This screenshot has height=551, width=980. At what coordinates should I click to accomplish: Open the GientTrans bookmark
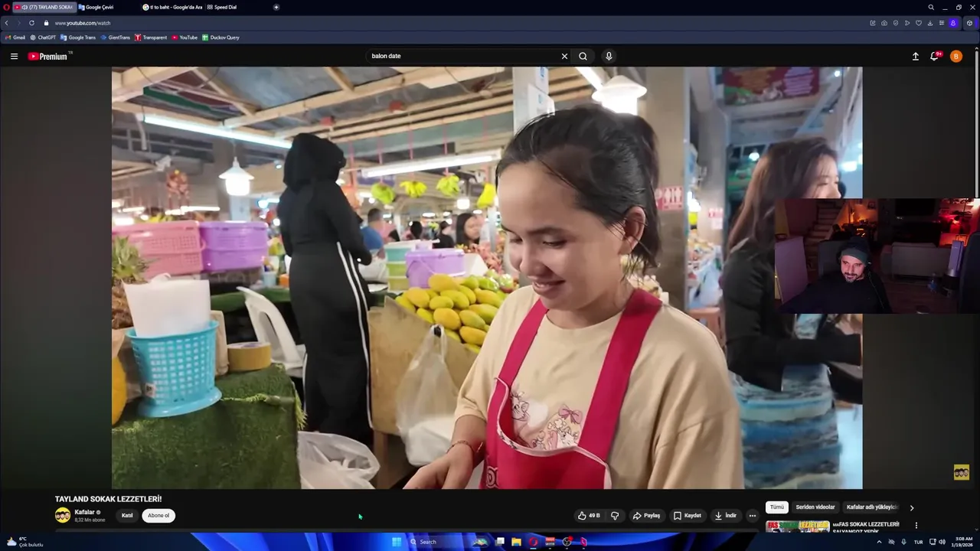(x=116, y=37)
